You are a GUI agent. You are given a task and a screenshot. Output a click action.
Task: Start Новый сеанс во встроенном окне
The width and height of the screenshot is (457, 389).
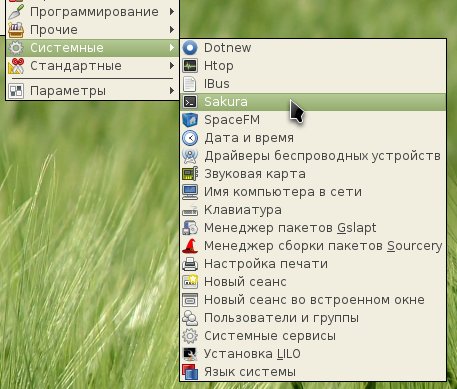click(x=313, y=300)
